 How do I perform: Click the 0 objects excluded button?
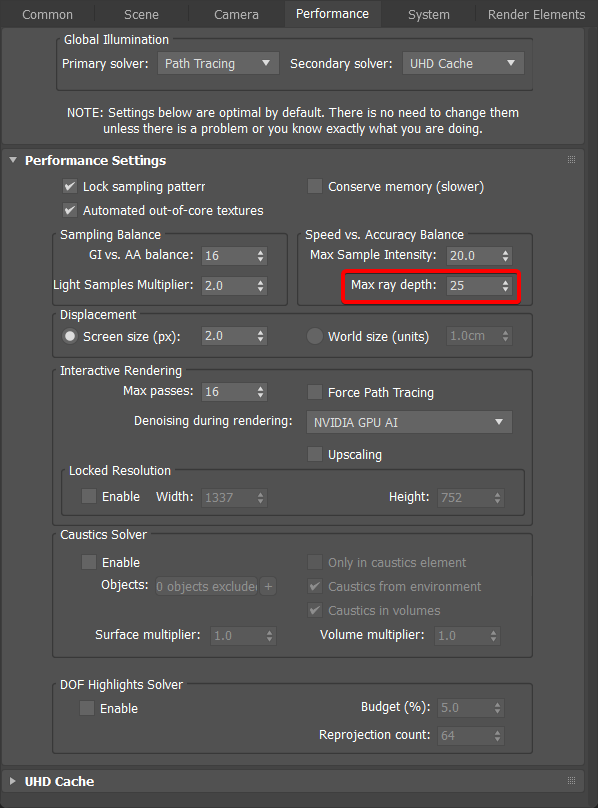point(206,586)
